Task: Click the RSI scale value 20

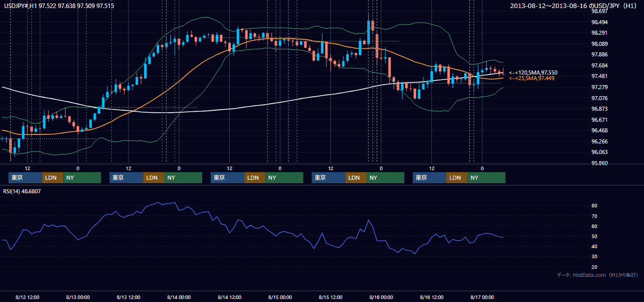Action: (594, 267)
